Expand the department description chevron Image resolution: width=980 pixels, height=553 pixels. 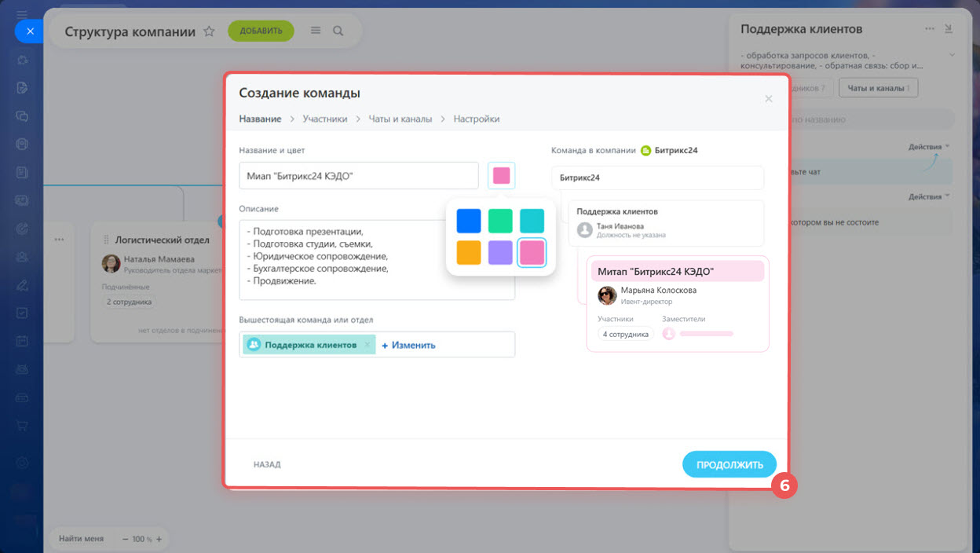[952, 55]
